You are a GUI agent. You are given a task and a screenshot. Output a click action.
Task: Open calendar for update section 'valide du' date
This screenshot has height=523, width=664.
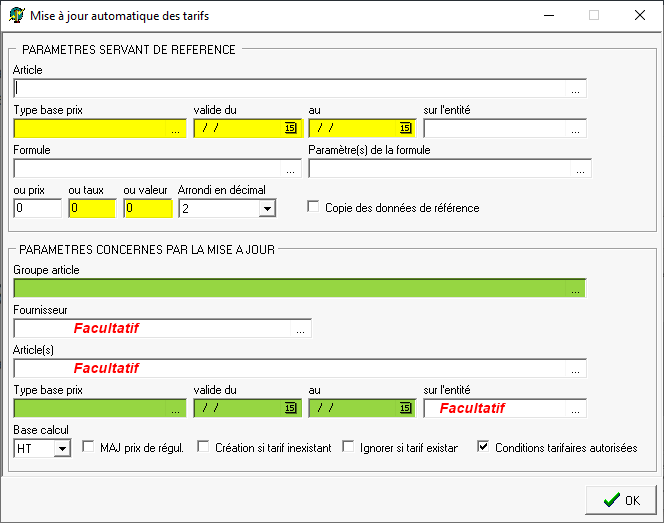[x=290, y=408]
